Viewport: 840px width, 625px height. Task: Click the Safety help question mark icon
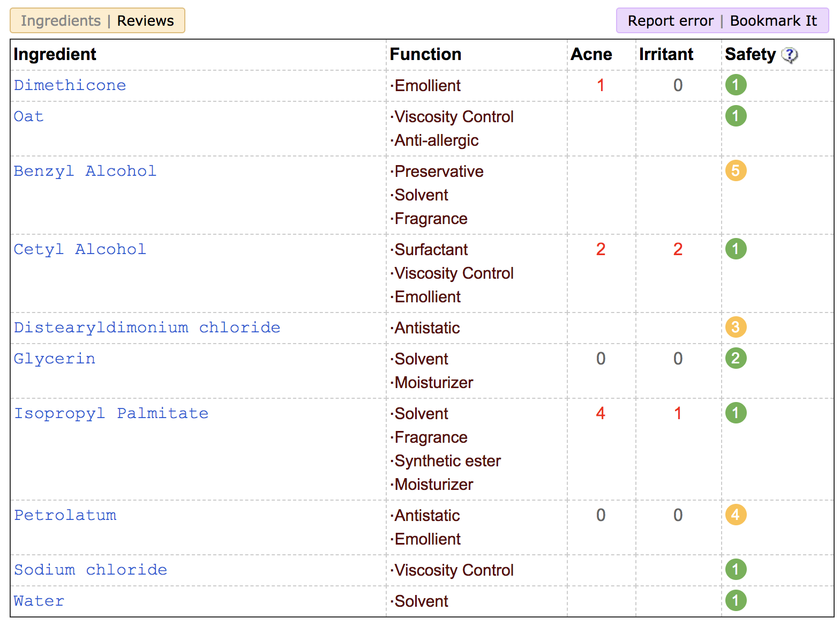[790, 55]
